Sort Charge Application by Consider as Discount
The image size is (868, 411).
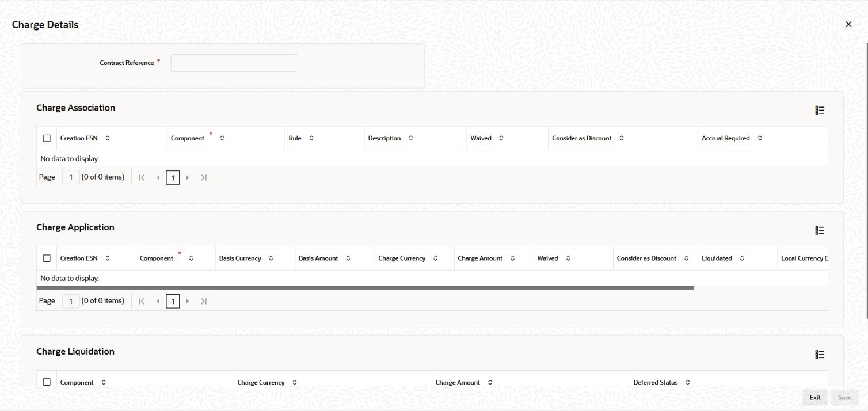686,258
